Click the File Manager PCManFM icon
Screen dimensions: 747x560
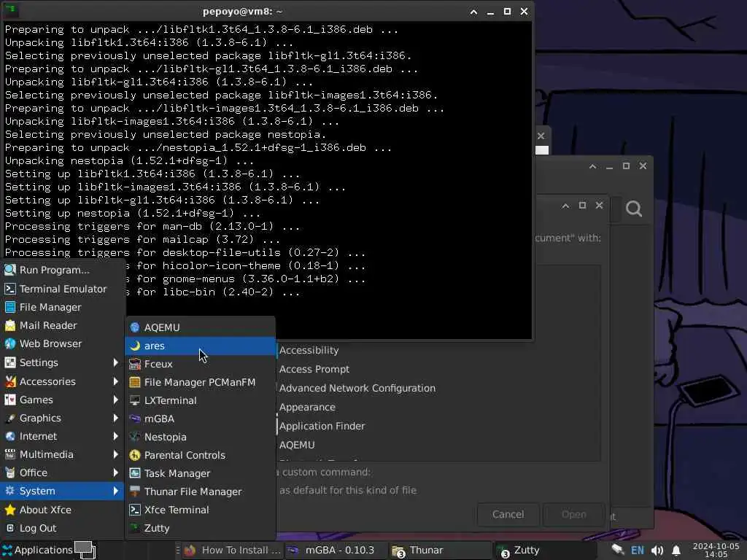click(135, 382)
